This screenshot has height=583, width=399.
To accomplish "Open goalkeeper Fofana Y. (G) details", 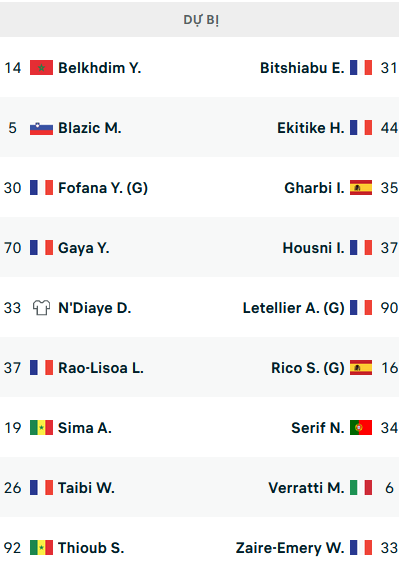I will coord(103,188).
